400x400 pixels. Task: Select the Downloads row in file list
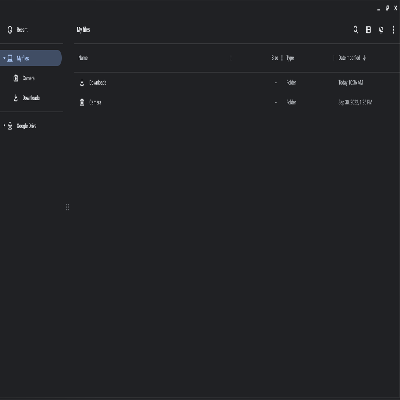tap(237, 83)
